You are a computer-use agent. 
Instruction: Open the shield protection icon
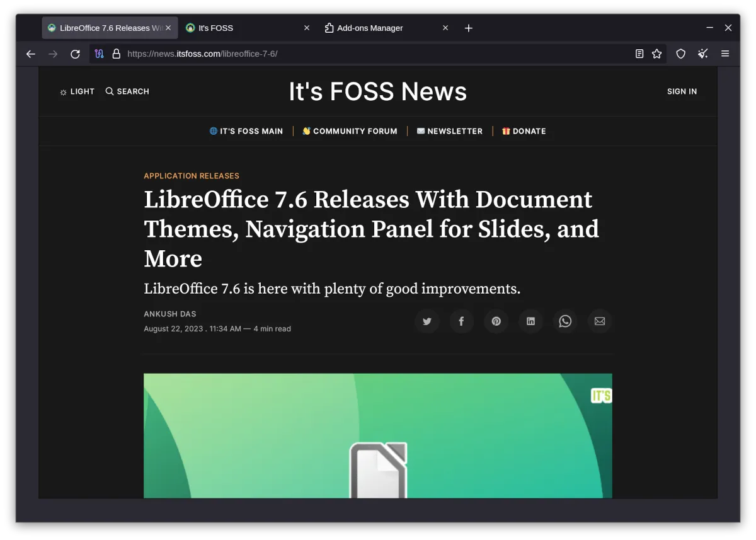(681, 54)
